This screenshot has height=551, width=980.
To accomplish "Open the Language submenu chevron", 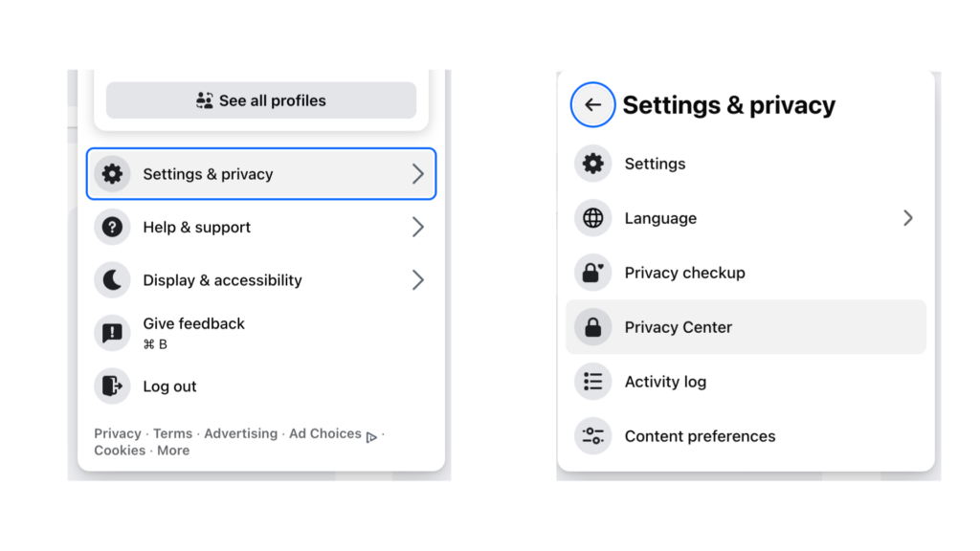I will 907,218.
